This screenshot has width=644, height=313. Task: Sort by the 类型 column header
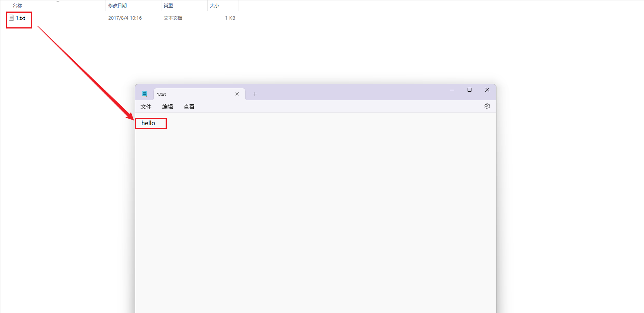[x=168, y=6]
